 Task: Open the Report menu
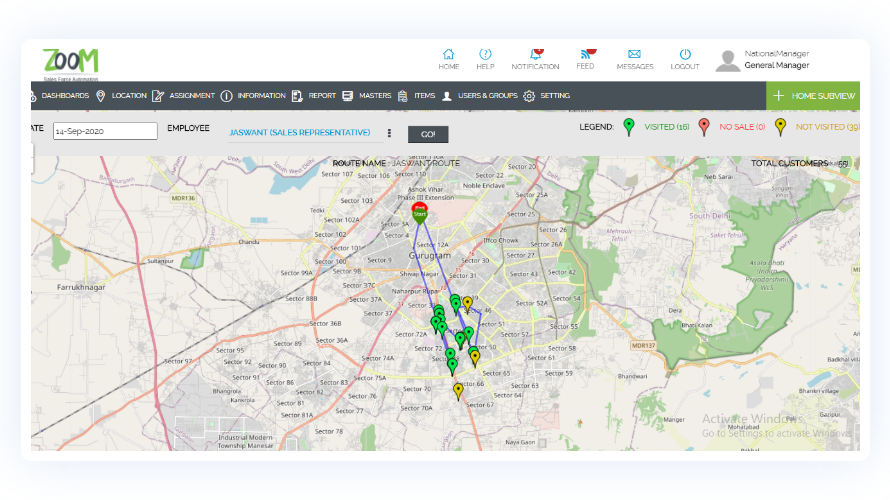point(314,96)
